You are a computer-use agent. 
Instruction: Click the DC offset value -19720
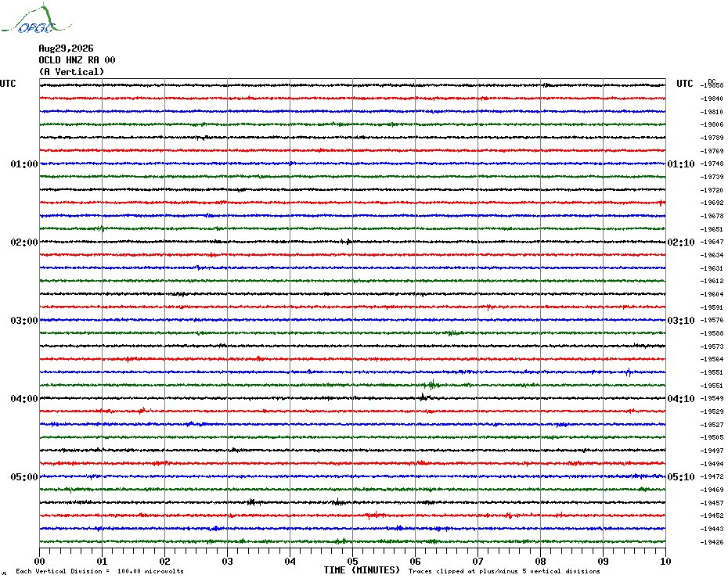tap(712, 190)
